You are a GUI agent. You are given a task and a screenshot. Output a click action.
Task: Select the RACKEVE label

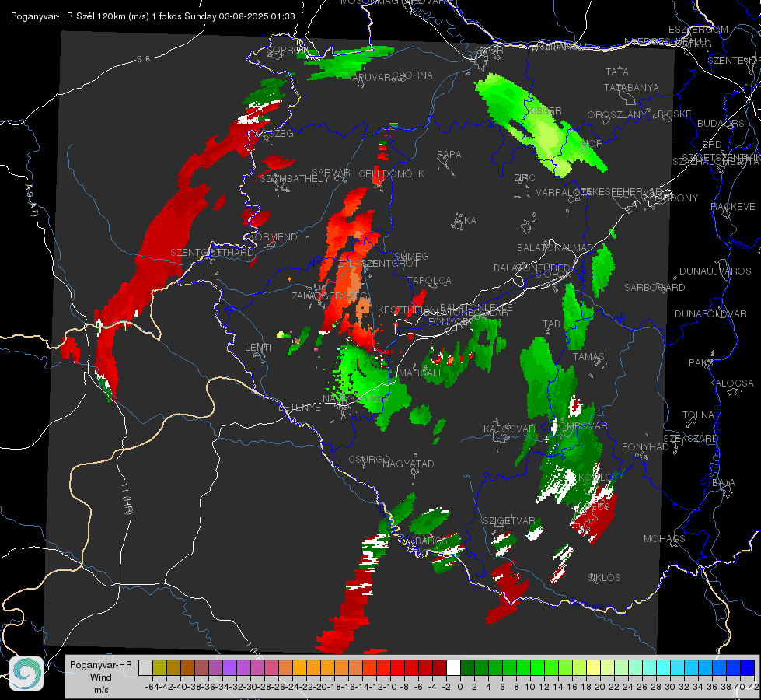click(x=733, y=208)
